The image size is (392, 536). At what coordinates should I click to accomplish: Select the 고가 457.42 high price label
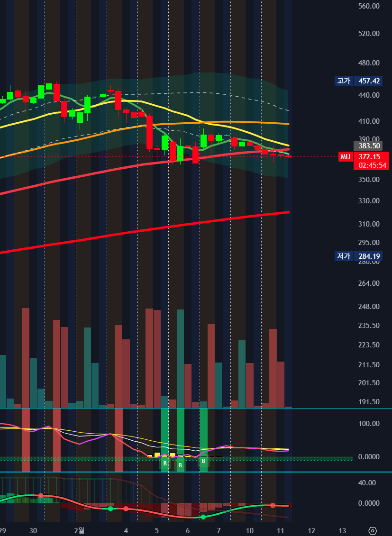358,81
